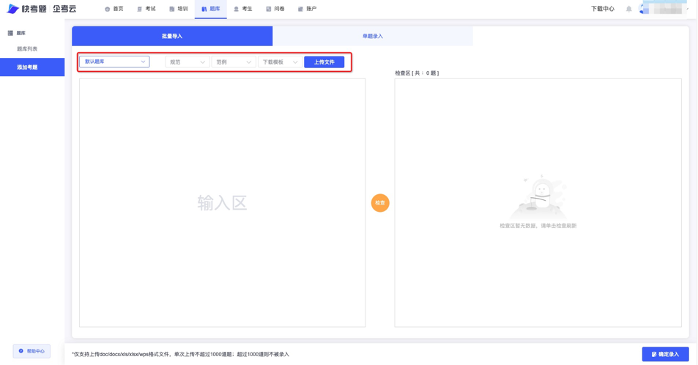Open the 帮助中心 help center button
This screenshot has height=365, width=698.
pyautogui.click(x=32, y=351)
